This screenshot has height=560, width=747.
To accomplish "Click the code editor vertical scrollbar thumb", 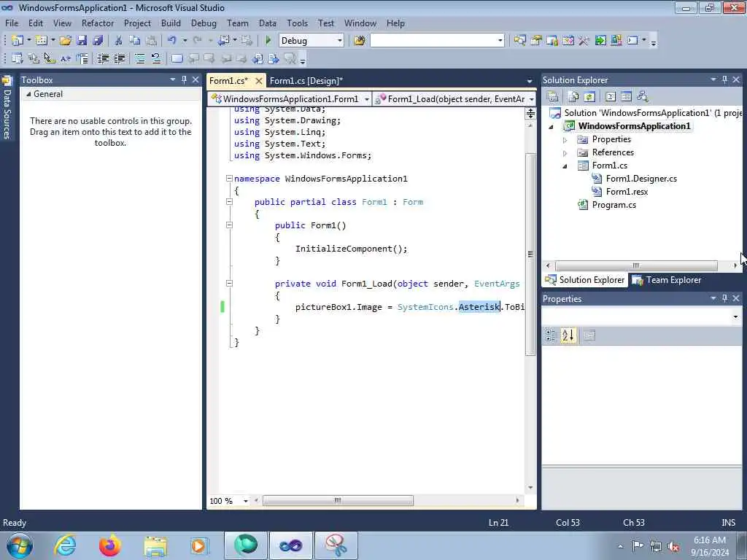I will click(x=530, y=254).
